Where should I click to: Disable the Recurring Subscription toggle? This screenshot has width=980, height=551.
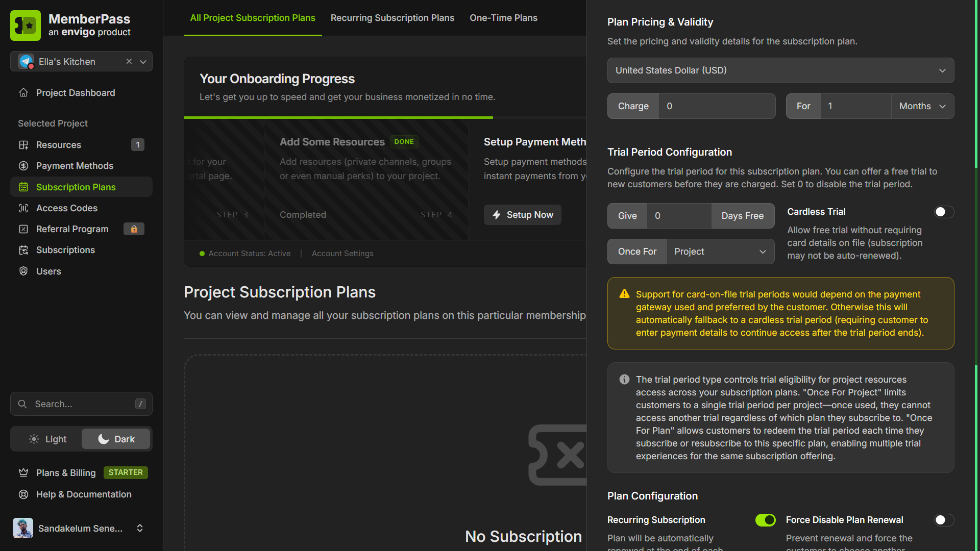pyautogui.click(x=765, y=520)
